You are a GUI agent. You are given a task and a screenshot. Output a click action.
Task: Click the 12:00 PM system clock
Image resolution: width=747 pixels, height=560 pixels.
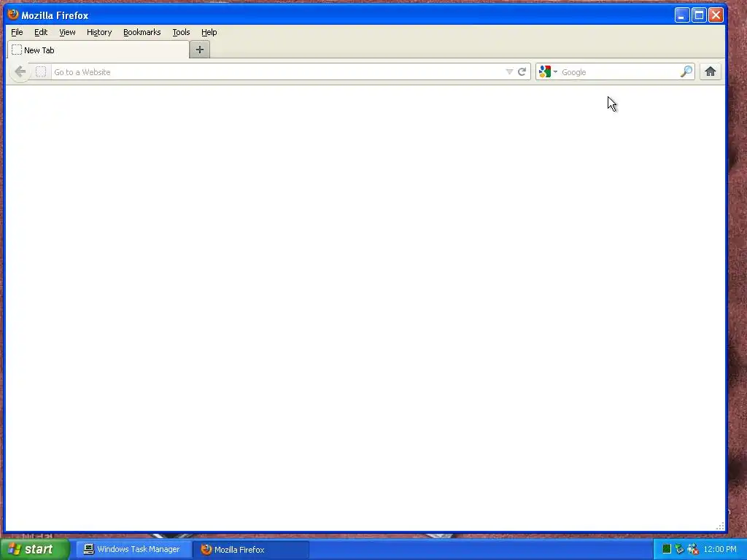coord(720,549)
